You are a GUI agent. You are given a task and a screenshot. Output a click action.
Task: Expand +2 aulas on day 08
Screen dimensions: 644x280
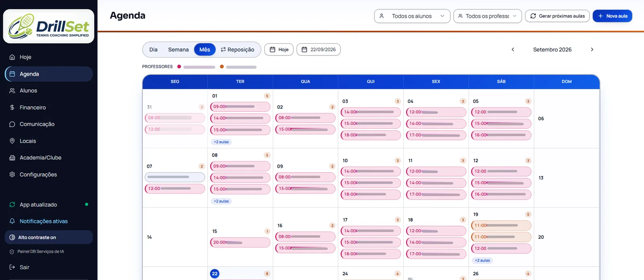[221, 201]
